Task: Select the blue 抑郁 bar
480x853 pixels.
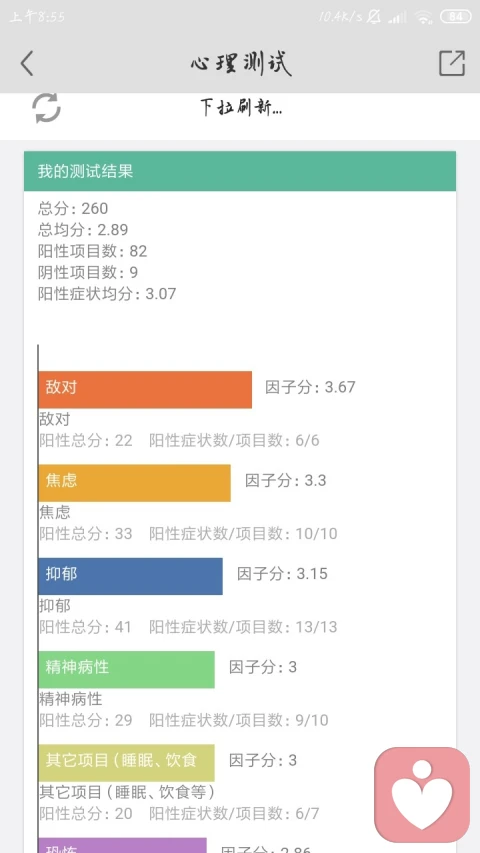Action: click(131, 576)
